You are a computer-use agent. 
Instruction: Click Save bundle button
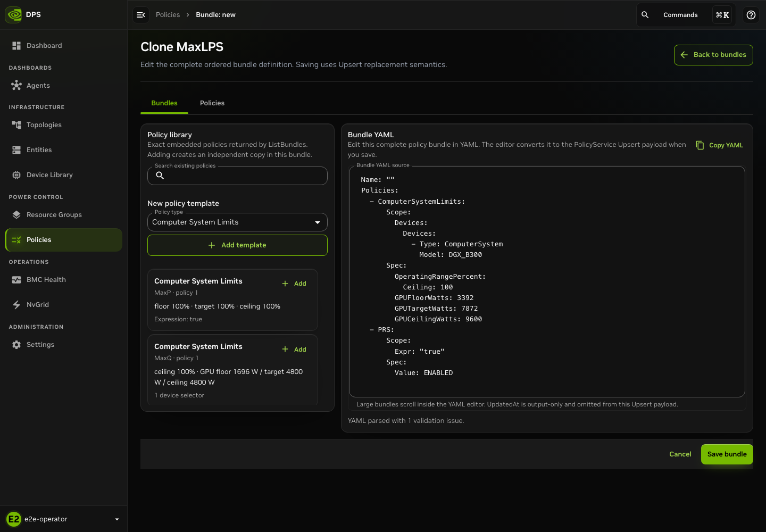727,454
